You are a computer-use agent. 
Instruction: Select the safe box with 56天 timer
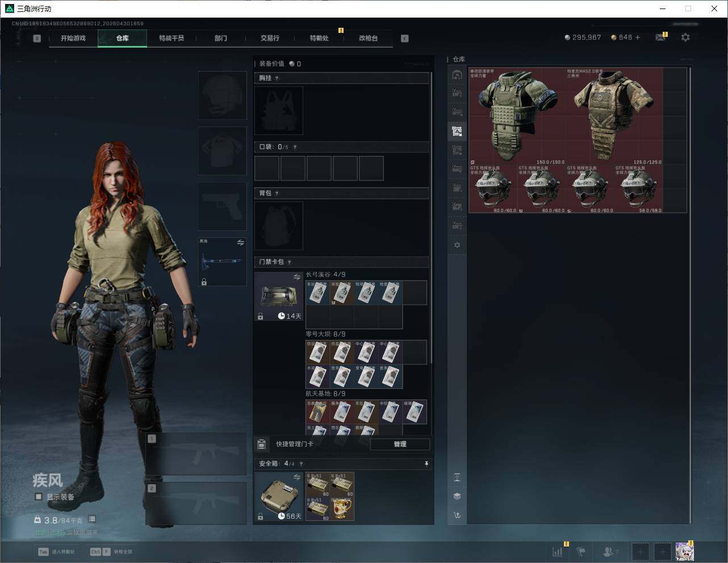tap(279, 497)
